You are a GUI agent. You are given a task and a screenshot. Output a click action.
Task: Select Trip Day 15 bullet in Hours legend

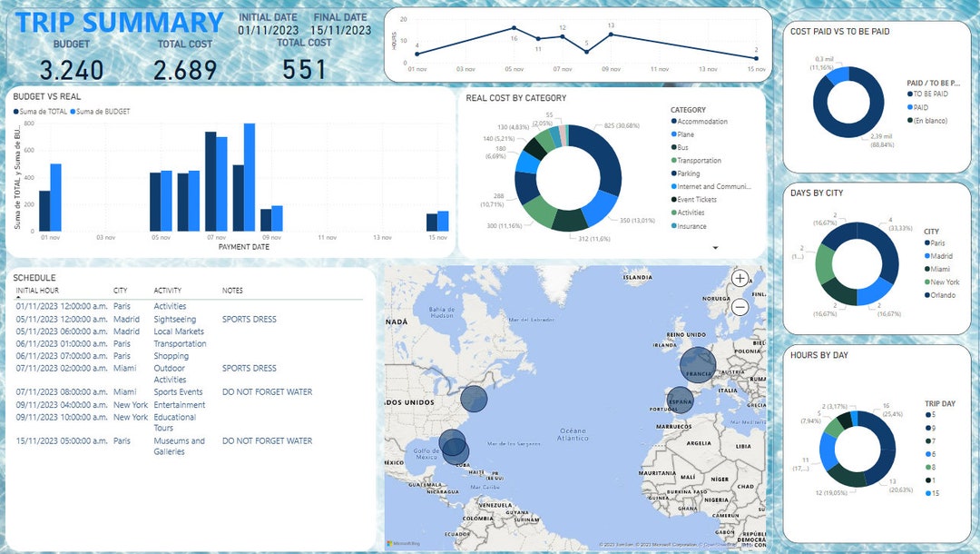(x=928, y=491)
